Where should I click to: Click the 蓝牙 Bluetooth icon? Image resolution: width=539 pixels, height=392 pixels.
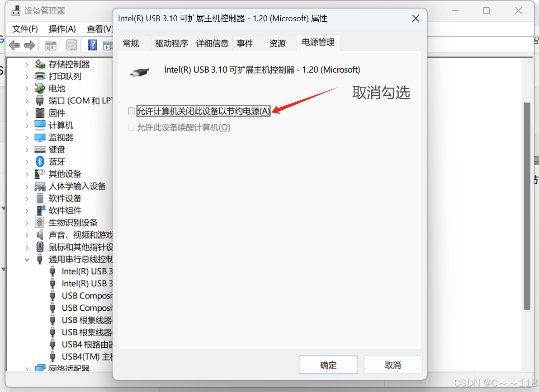coord(40,162)
